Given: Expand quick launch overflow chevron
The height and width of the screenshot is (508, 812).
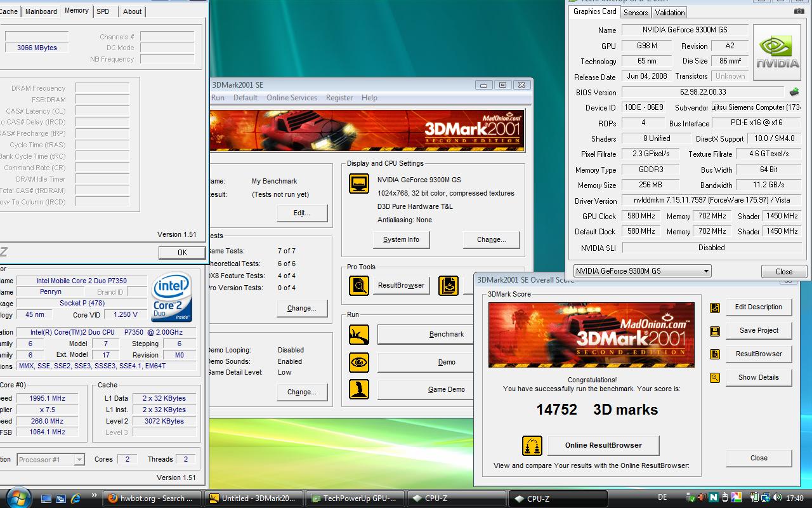Looking at the screenshot, I should [94, 495].
